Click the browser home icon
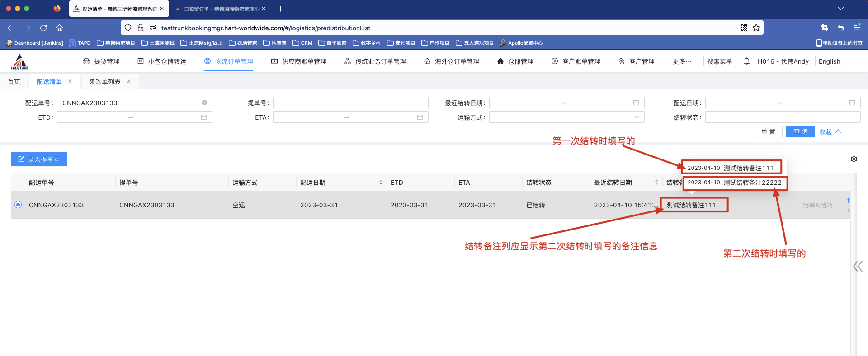The width and height of the screenshot is (868, 356). 59,28
